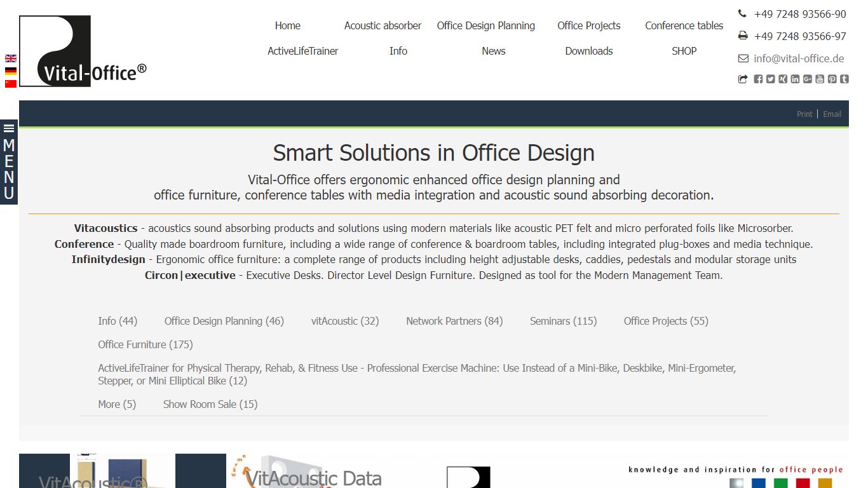The width and height of the screenshot is (868, 488).
Task: Click the envelope email icon
Action: pos(743,58)
